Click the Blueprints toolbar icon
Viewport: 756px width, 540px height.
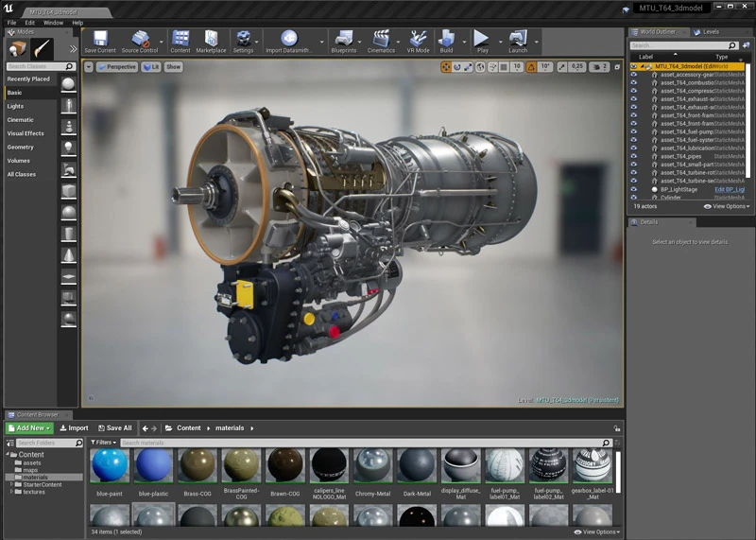tap(344, 40)
